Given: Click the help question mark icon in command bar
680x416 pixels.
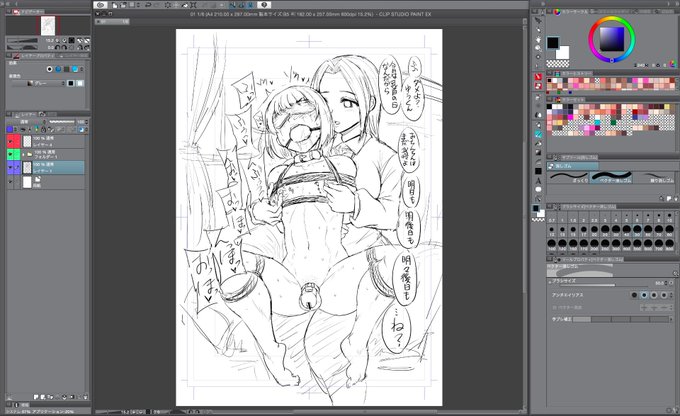Looking at the screenshot, I should click(x=264, y=5).
